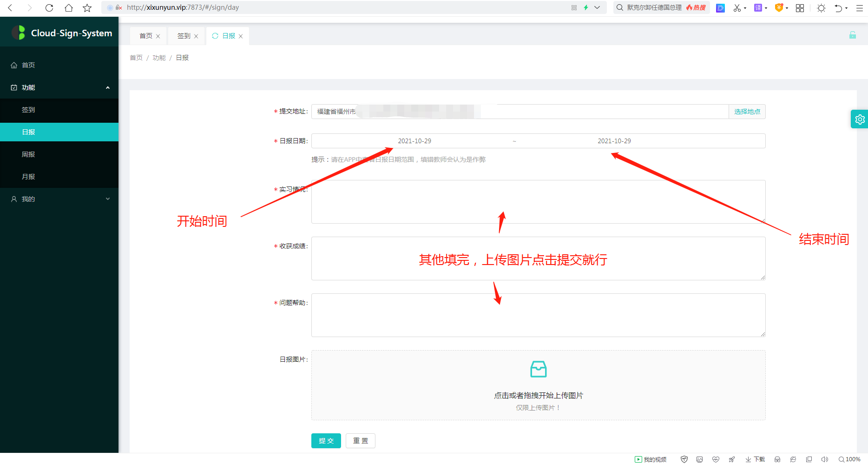Open the settings gear side panel
Screen dimensions: 868x464
tap(860, 119)
